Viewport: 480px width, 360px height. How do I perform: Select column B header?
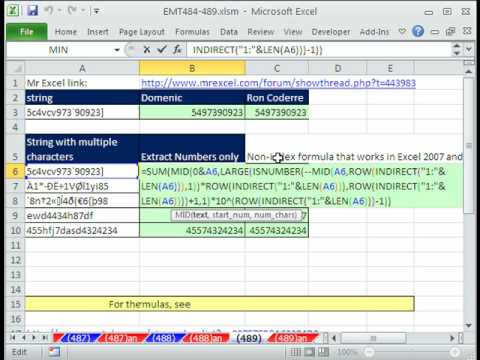point(192,68)
